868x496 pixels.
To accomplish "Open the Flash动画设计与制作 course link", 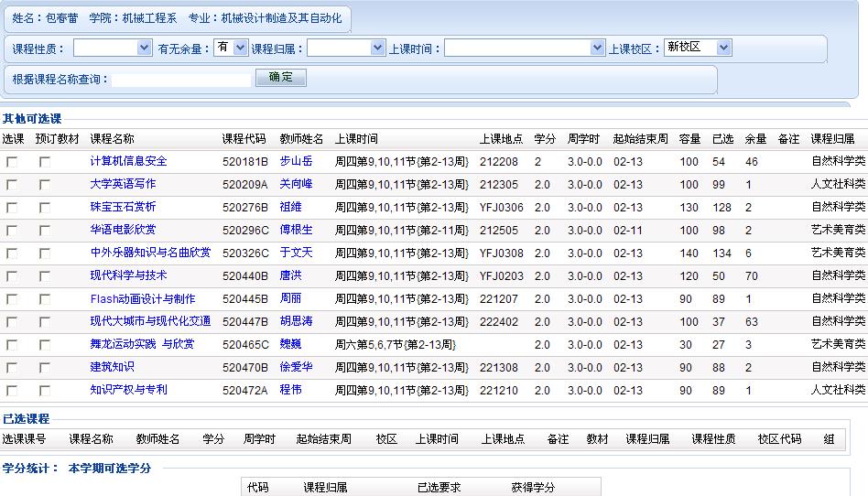I will pyautogui.click(x=142, y=298).
